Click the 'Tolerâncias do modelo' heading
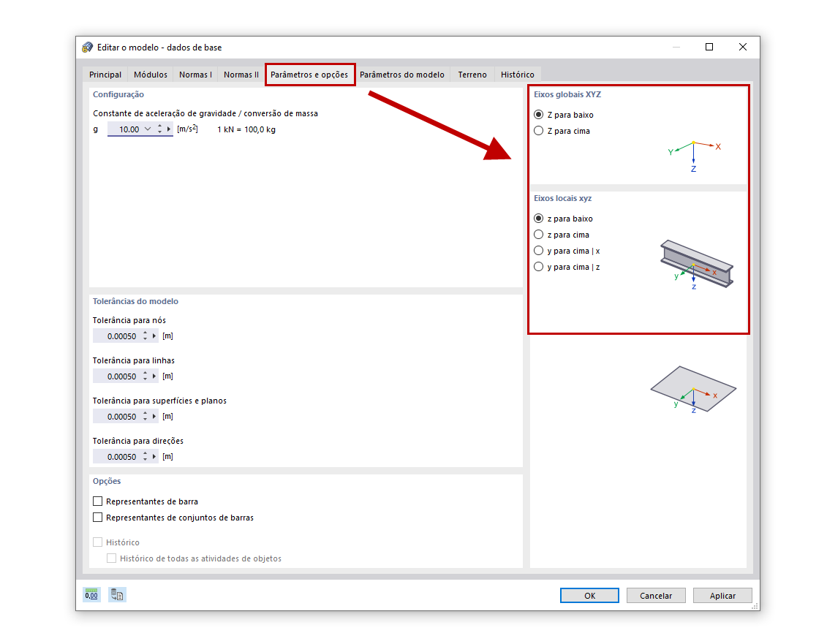Screen dimensions: 827x644 pos(135,301)
